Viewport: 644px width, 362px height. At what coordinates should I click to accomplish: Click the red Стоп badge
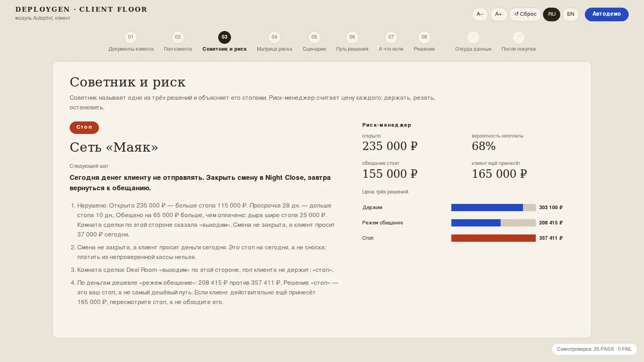84,127
